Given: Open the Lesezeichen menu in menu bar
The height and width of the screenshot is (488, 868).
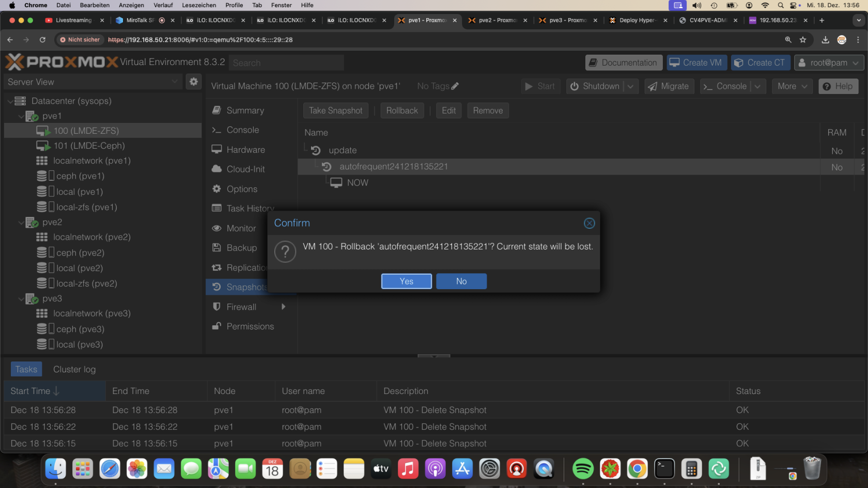Looking at the screenshot, I should 199,5.
